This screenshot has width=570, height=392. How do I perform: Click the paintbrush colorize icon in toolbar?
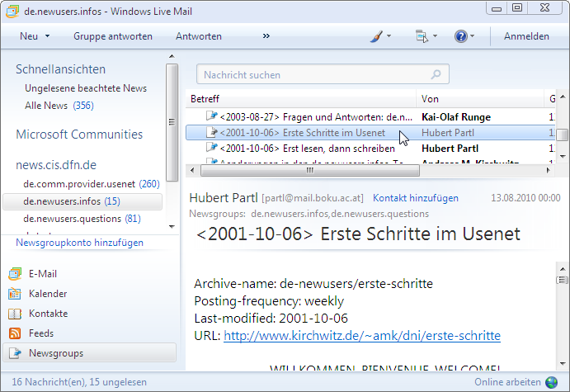click(x=376, y=36)
